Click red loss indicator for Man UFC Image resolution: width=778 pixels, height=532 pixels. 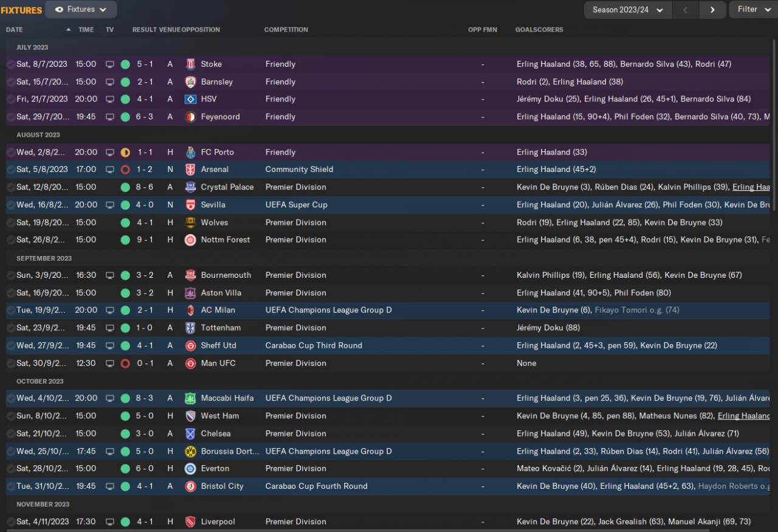click(125, 364)
